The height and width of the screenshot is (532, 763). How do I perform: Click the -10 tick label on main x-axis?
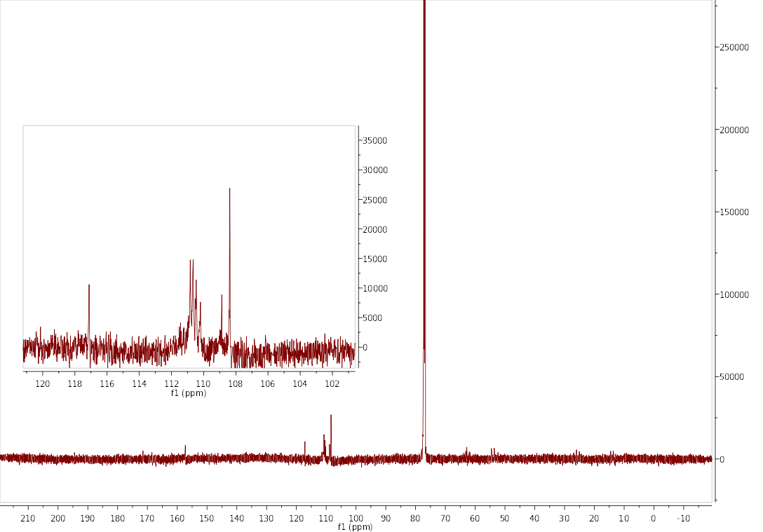point(683,519)
